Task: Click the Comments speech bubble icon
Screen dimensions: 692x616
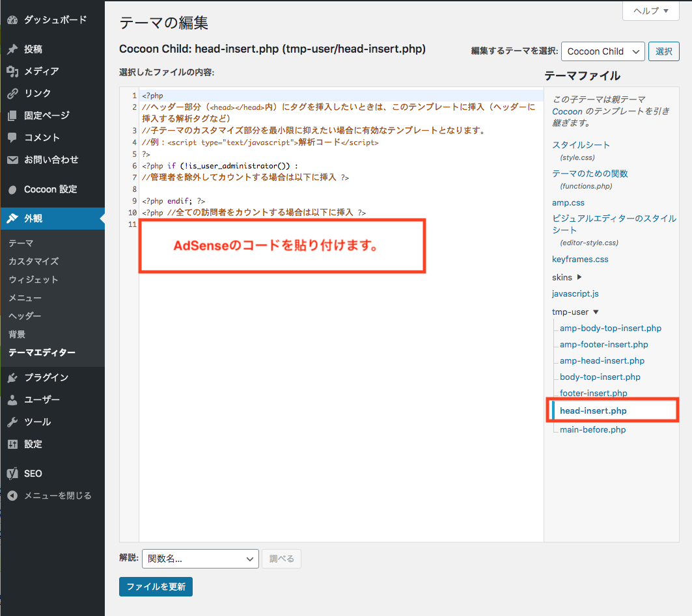Action: tap(12, 137)
